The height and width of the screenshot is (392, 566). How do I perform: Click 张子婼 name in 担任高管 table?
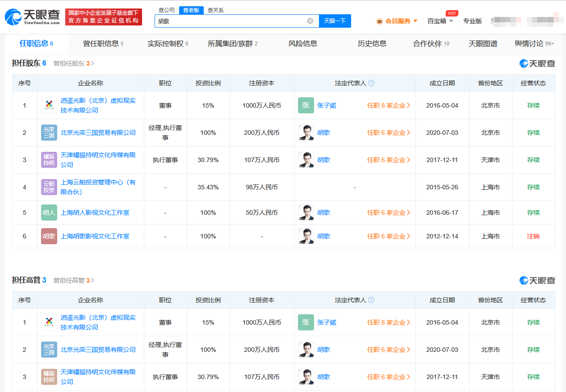pos(327,322)
